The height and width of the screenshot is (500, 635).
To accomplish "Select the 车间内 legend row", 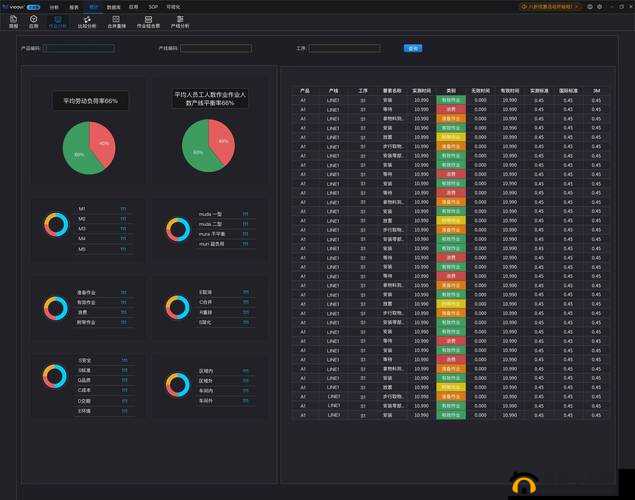I will (x=225, y=391).
